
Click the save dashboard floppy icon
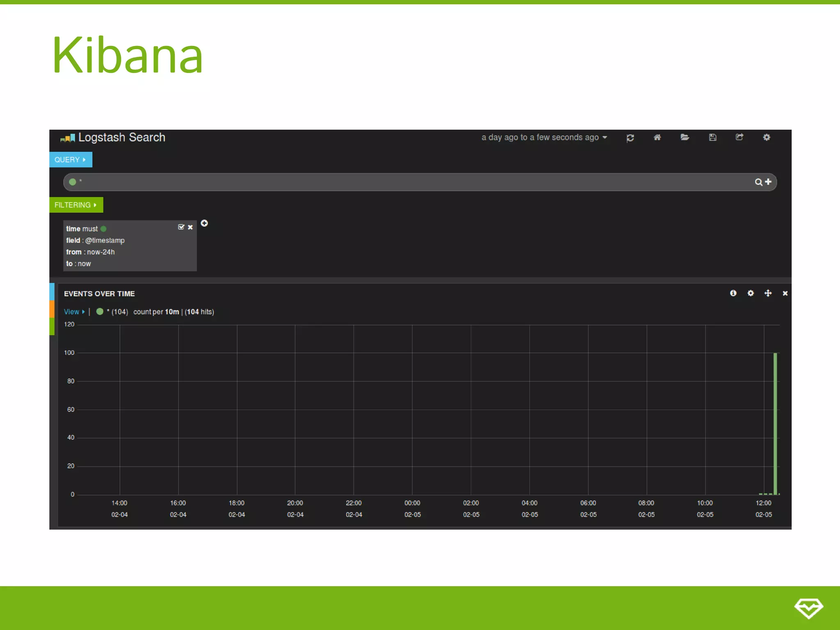pyautogui.click(x=712, y=137)
